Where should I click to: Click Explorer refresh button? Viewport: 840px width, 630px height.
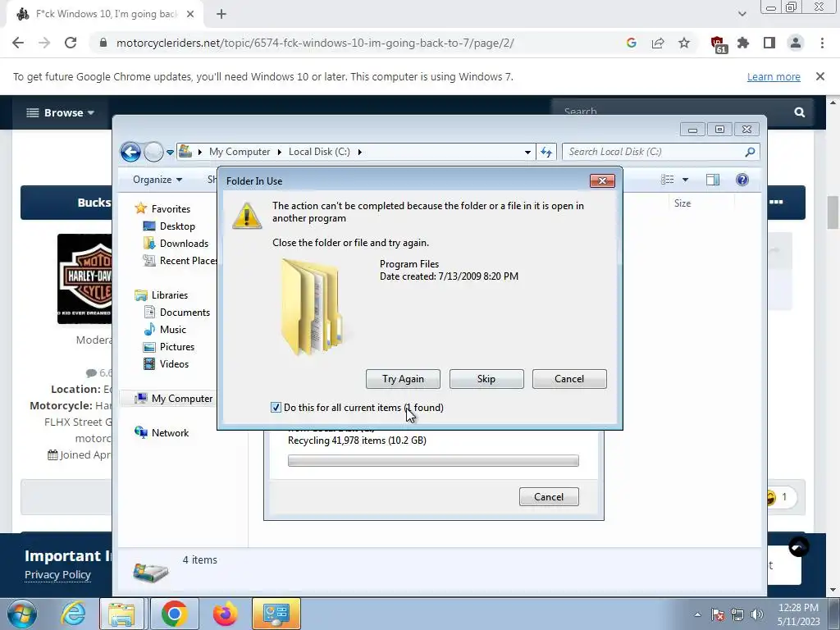tap(546, 152)
